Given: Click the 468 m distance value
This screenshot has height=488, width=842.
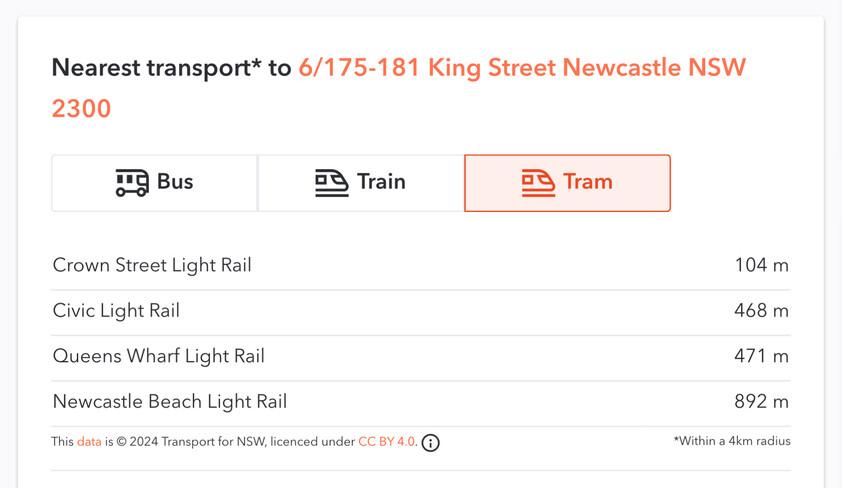Looking at the screenshot, I should [761, 311].
